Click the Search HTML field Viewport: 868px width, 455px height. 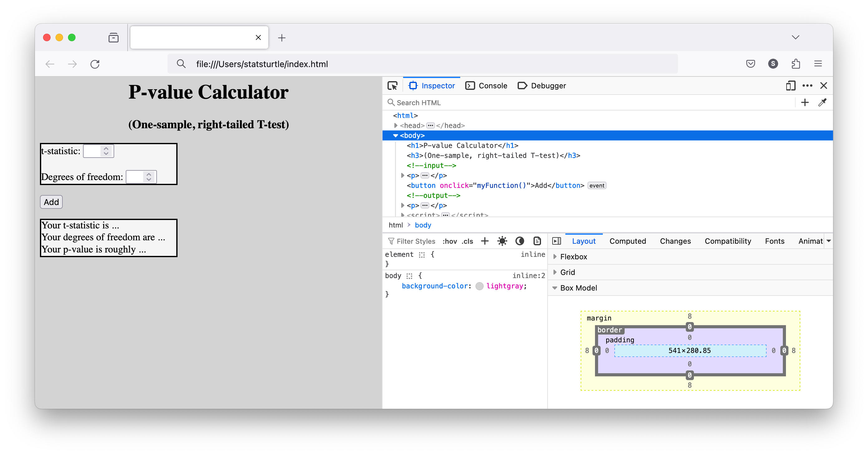point(590,102)
